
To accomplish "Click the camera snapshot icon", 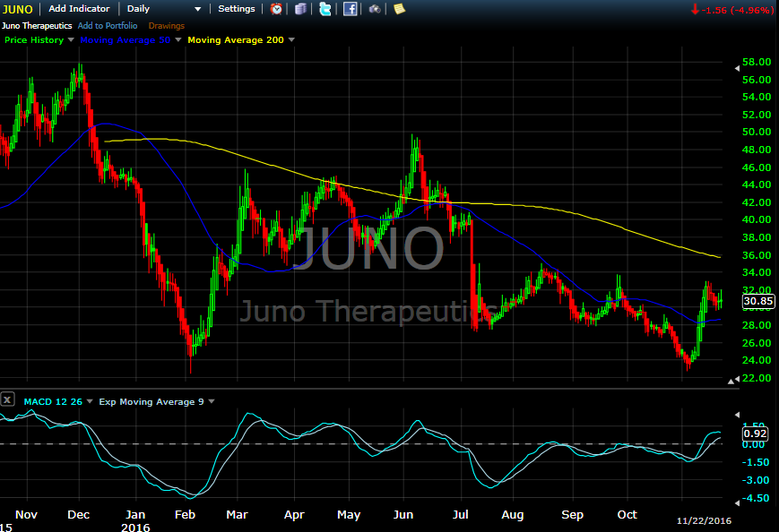I will point(375,9).
